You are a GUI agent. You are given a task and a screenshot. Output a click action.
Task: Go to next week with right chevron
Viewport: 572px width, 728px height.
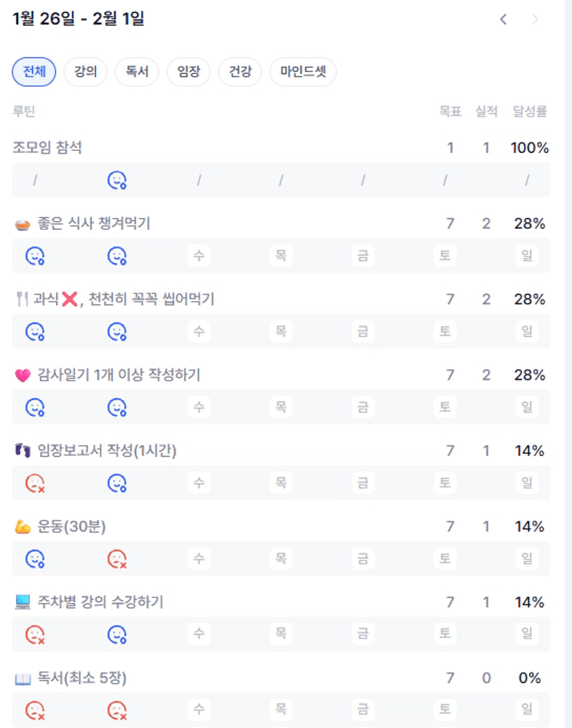coord(535,19)
